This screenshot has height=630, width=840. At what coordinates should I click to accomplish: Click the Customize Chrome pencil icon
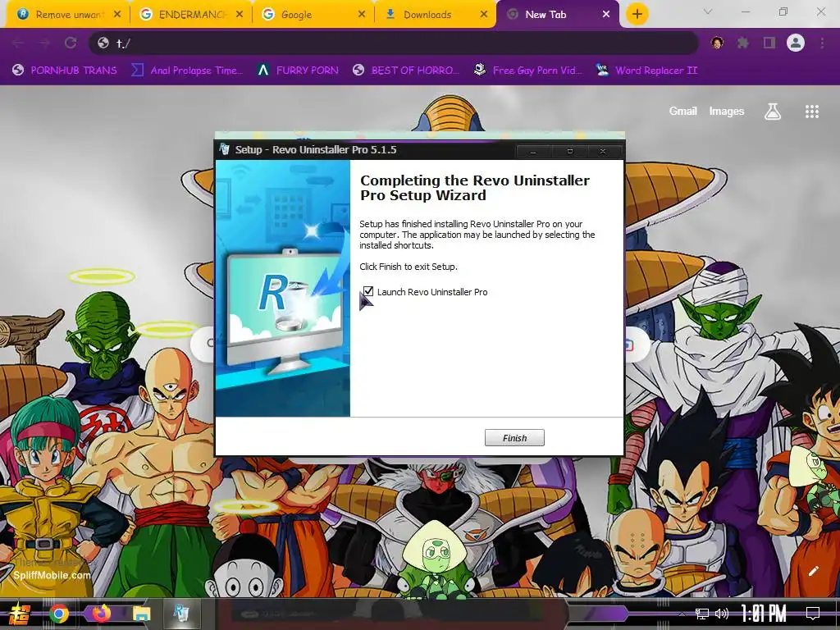[813, 571]
